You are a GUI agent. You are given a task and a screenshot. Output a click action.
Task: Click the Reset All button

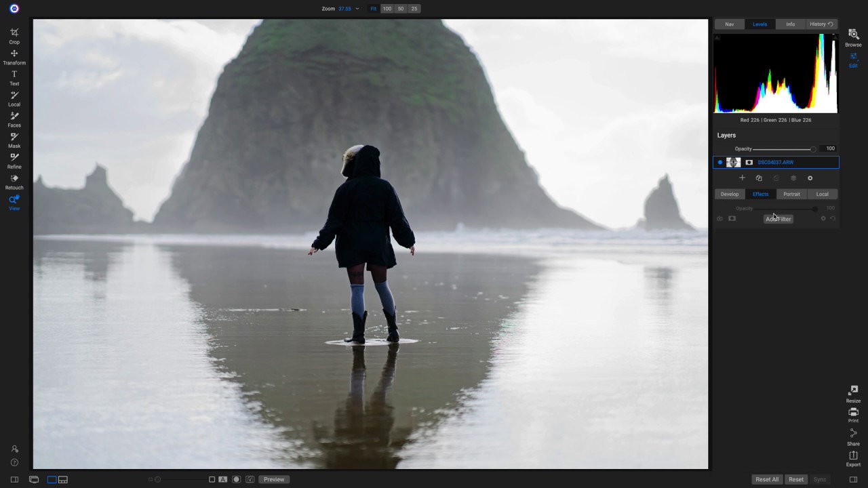pos(767,479)
